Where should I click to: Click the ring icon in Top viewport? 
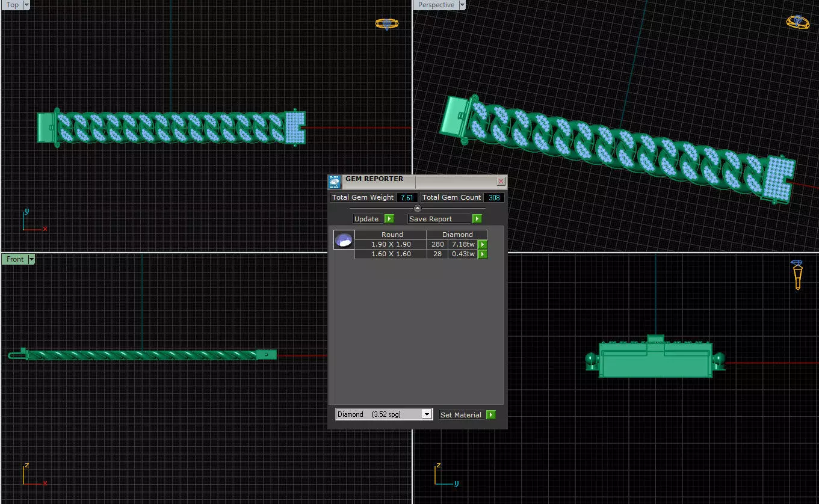click(x=387, y=24)
